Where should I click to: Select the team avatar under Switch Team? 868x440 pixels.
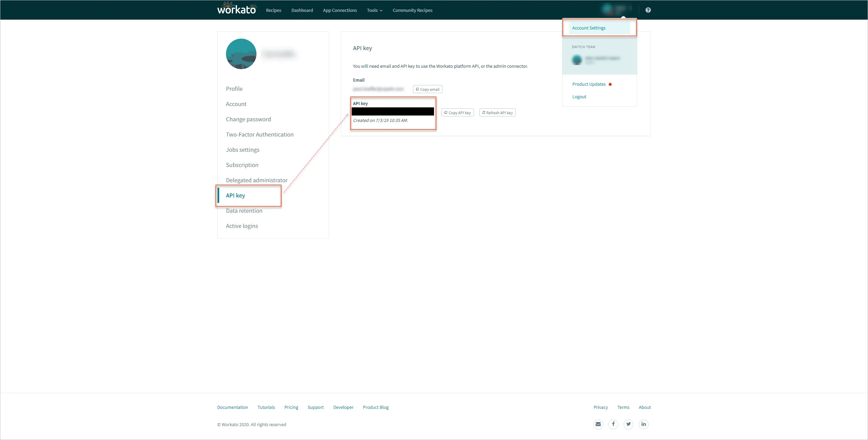coord(577,60)
